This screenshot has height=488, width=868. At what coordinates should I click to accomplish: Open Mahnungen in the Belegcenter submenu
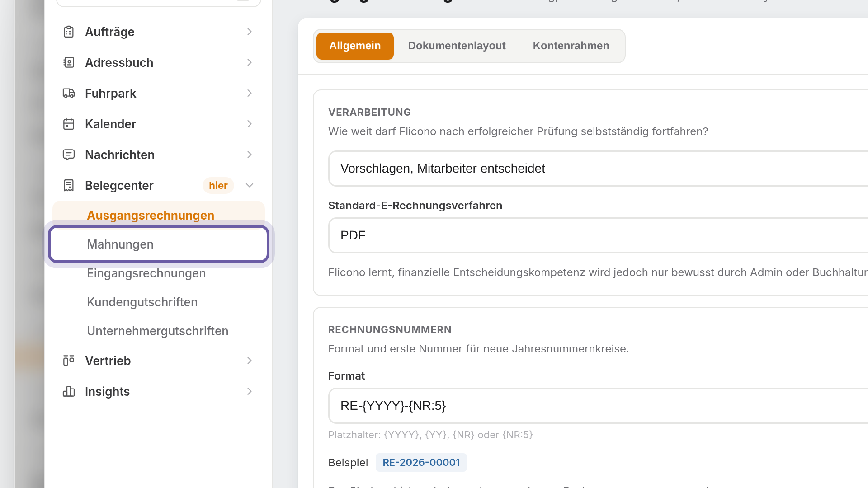tap(159, 244)
